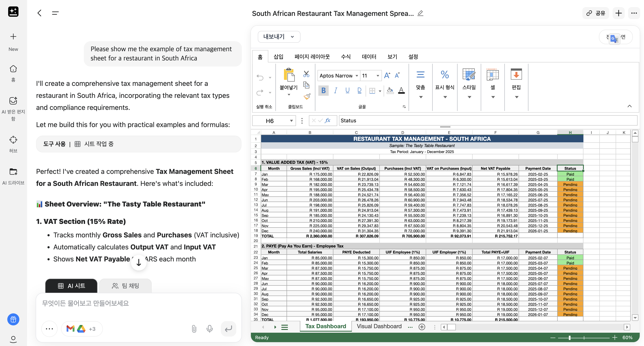Image resolution: width=644 pixels, height=346 pixels.
Task: Click the 공유 share button
Action: (x=595, y=13)
